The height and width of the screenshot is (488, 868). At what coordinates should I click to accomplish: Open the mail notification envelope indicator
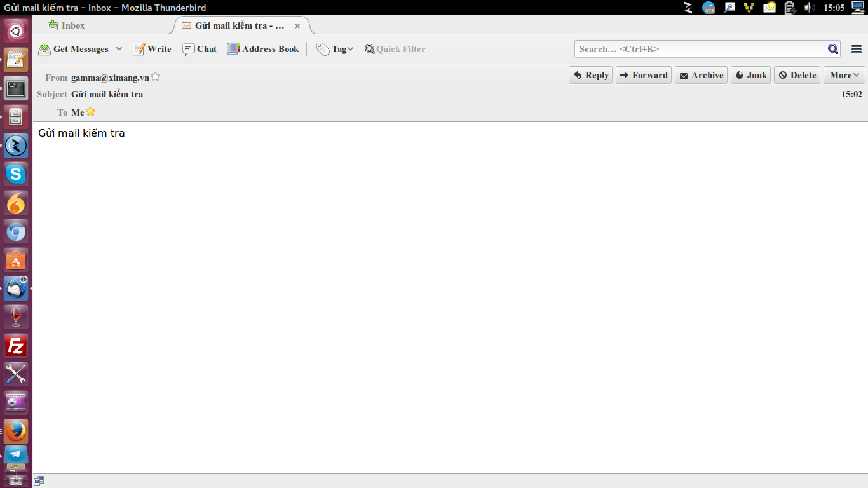point(770,8)
